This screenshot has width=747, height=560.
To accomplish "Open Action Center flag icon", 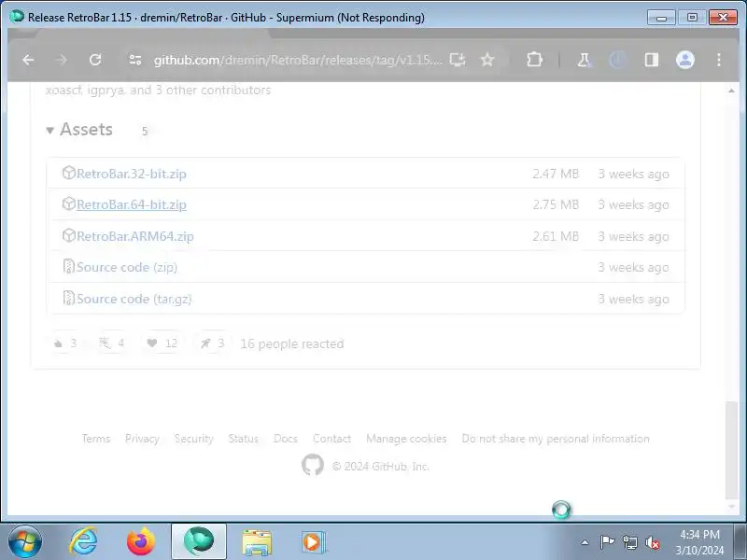I will (607, 542).
